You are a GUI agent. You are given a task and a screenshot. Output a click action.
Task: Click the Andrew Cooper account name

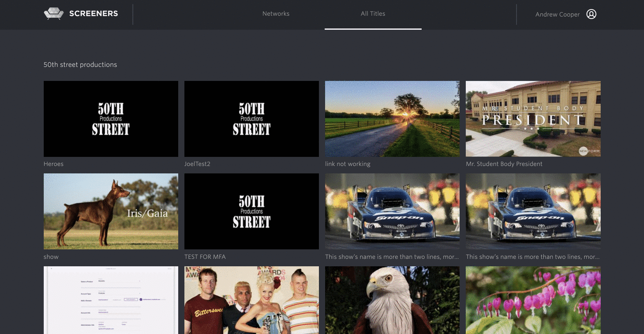(557, 14)
